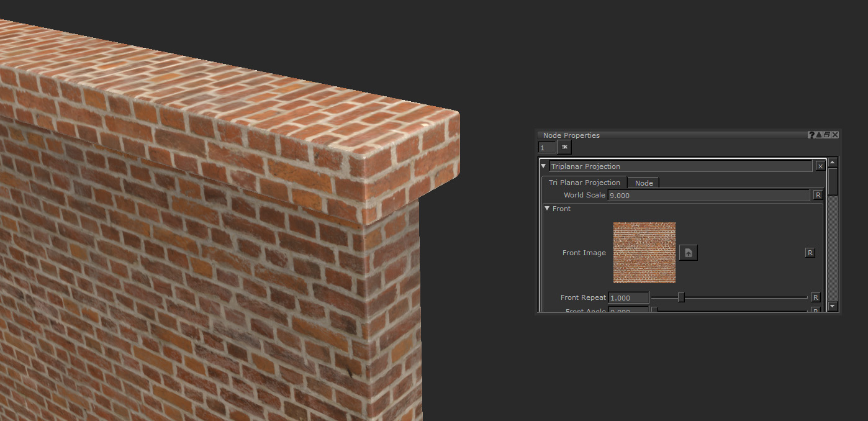
Task: Switch to the Node tab
Action: click(643, 183)
